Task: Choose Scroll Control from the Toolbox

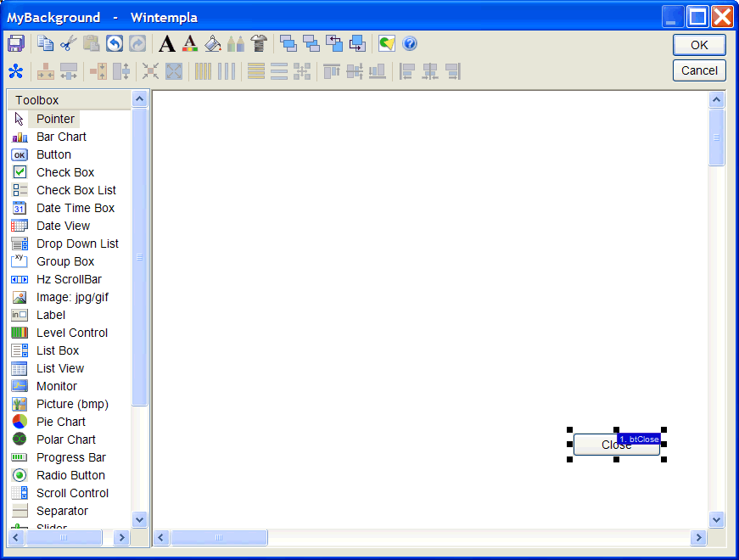Action: point(72,494)
